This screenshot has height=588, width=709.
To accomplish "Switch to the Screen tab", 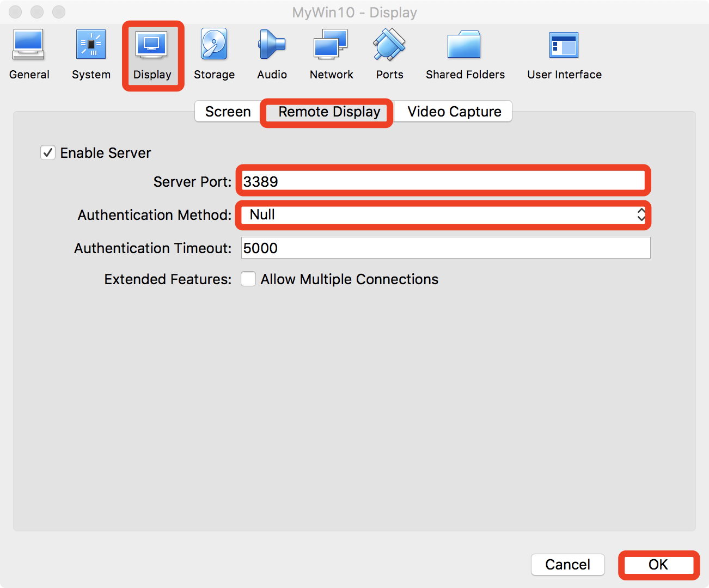I will click(228, 112).
